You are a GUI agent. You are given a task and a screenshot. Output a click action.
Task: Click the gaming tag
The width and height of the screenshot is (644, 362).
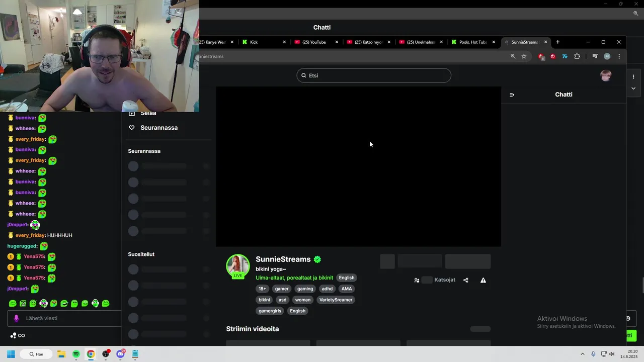pyautogui.click(x=305, y=289)
